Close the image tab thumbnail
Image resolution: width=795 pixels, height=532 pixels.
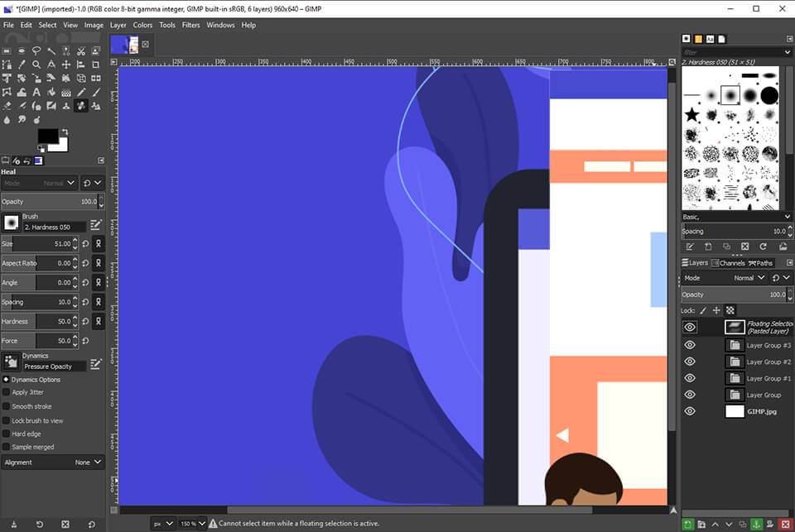click(x=146, y=44)
